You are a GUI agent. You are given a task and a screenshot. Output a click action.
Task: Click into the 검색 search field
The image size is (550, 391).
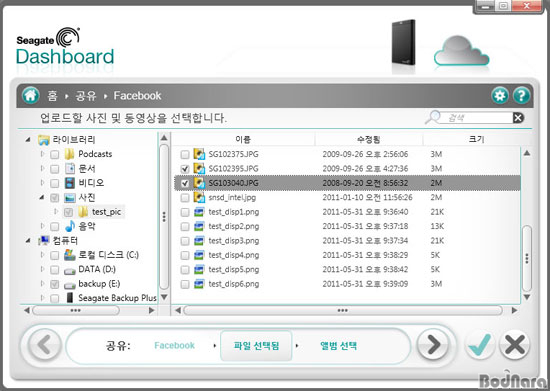pyautogui.click(x=476, y=118)
